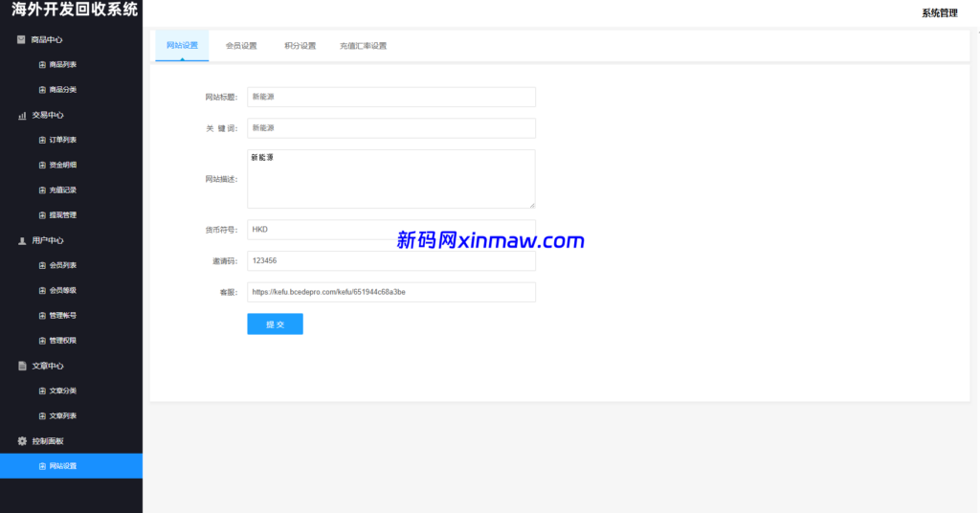Image resolution: width=980 pixels, height=513 pixels.
Task: Open the 积分设置 tab
Action: [300, 46]
